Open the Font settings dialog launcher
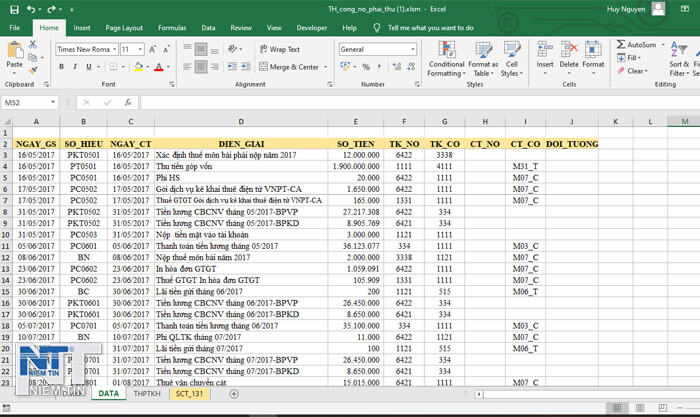The height and width of the screenshot is (417, 700). click(x=172, y=84)
